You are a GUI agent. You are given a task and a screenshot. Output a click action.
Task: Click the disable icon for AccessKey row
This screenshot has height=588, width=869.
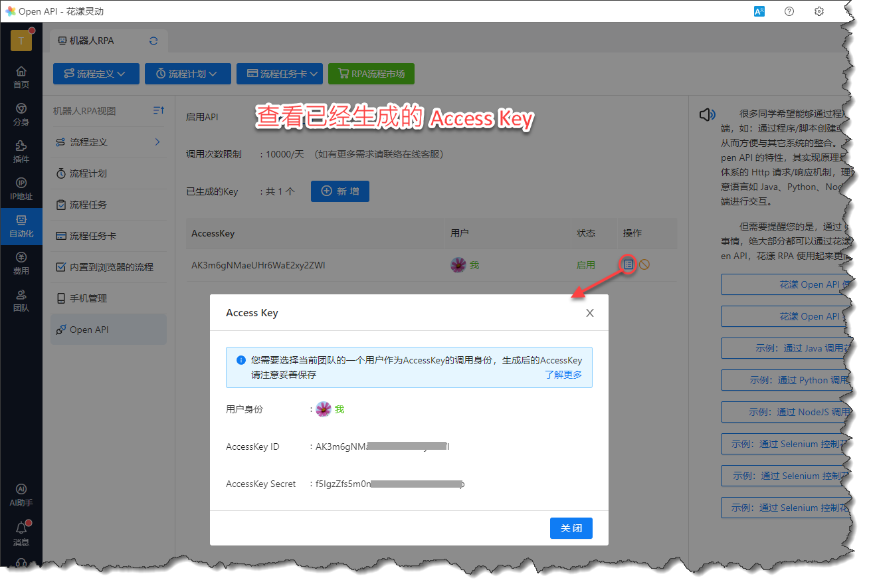(644, 264)
